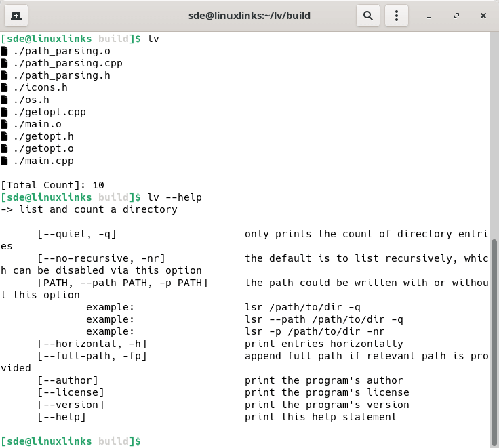Viewport: 499px width, 448px height.
Task: Restore or maximize the terminal window
Action: [x=457, y=15]
